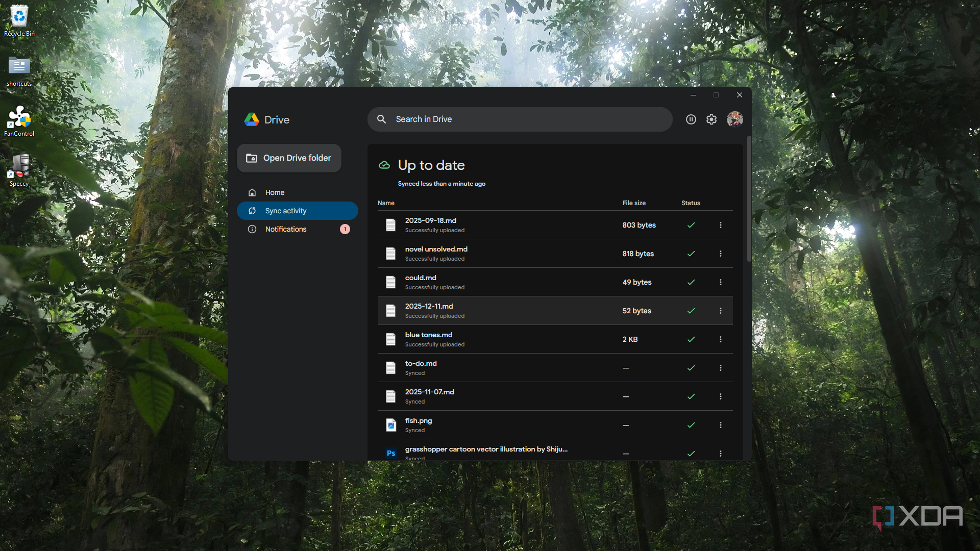Select the to-do.md file name
980x551 pixels.
coord(421,363)
